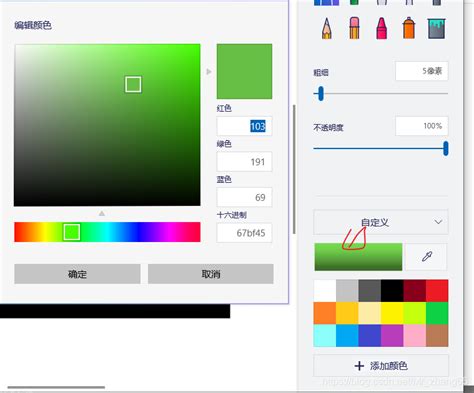Choose the green palette swatch
474x393 pixels.
(x=437, y=313)
